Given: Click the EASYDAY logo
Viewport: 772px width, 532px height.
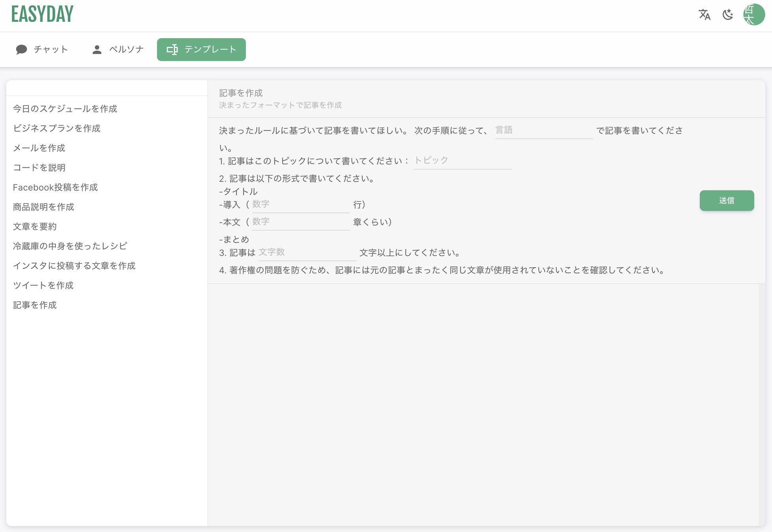Looking at the screenshot, I should tap(42, 14).
